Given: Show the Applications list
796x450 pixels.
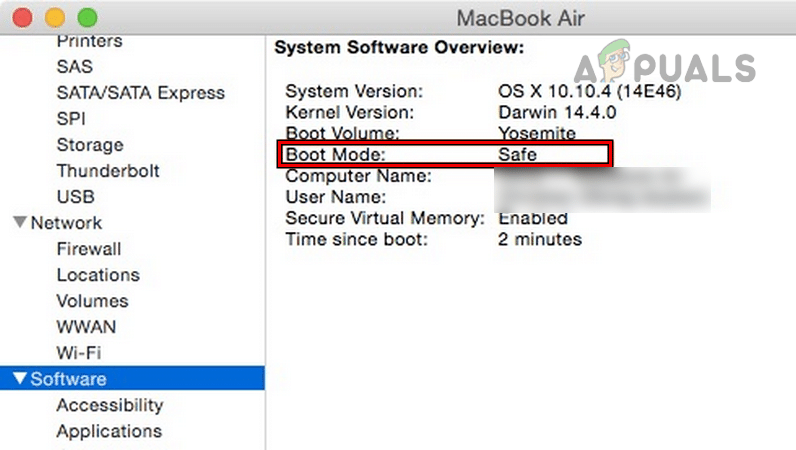Looking at the screenshot, I should (x=109, y=431).
